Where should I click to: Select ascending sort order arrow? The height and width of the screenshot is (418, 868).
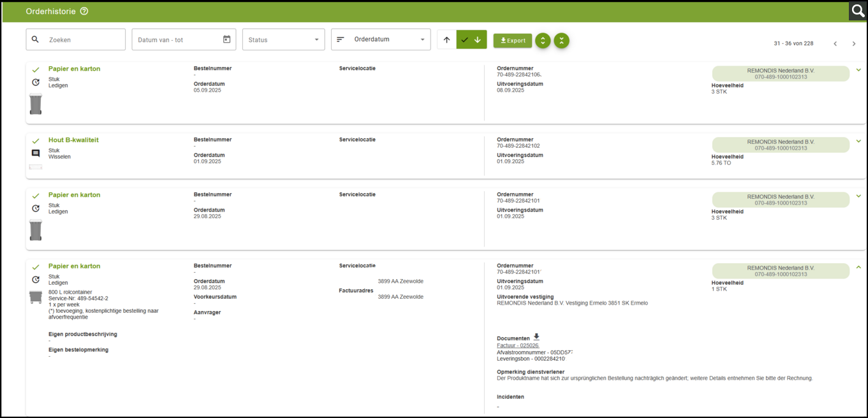click(x=446, y=40)
